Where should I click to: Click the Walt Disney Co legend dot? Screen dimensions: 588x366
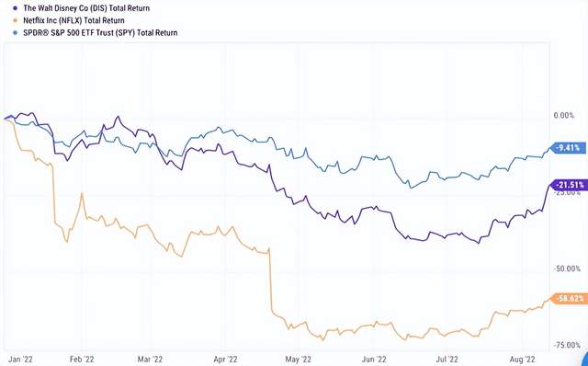click(15, 8)
